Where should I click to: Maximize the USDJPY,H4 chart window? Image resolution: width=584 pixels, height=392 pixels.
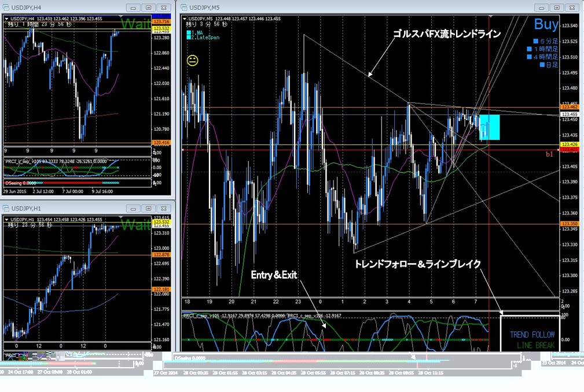149,8
